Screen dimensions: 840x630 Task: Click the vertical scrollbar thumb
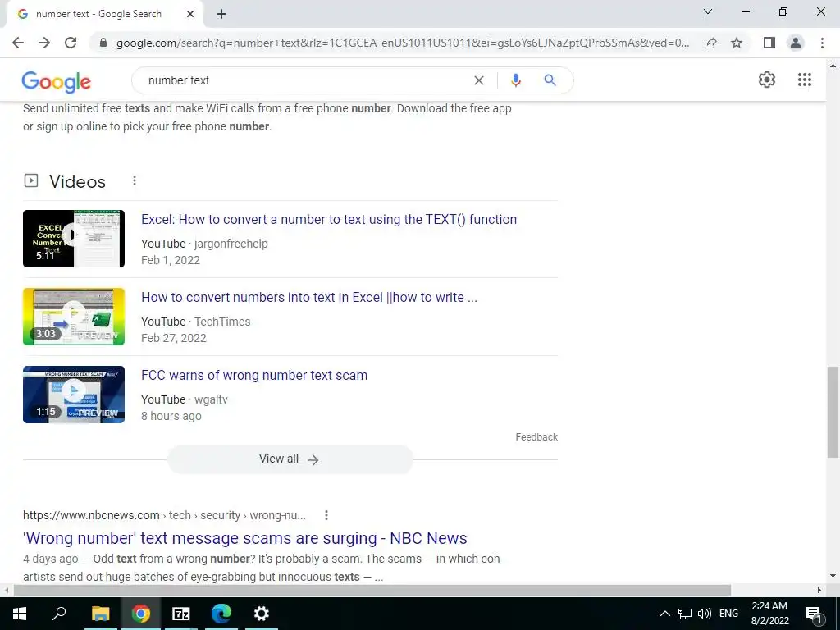click(x=833, y=412)
